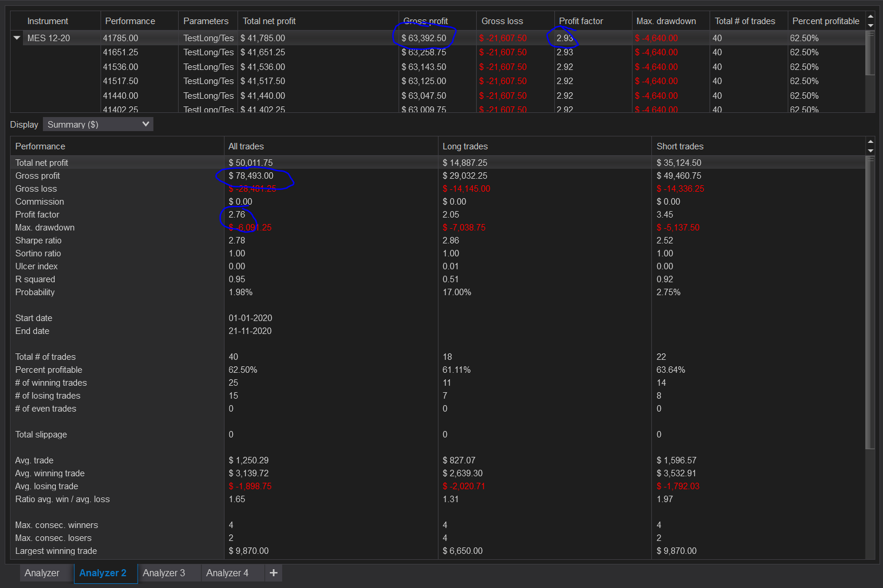
Task: Collapse the MES 12-20 instrument row triangle
Action: click(x=17, y=38)
